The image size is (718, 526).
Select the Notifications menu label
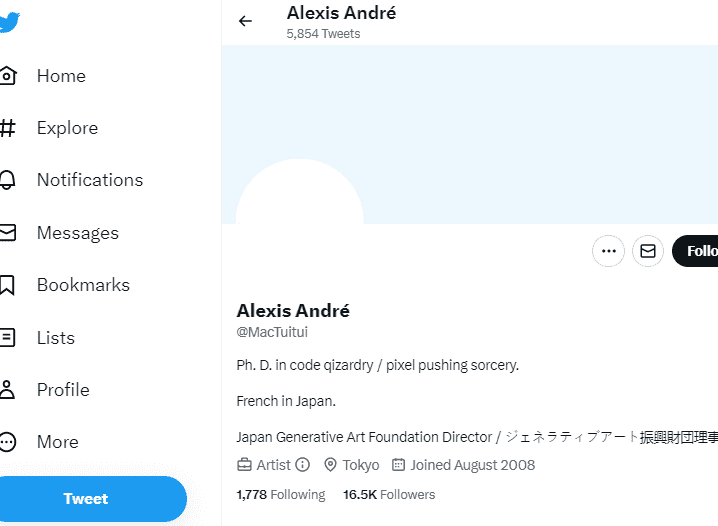click(x=90, y=180)
